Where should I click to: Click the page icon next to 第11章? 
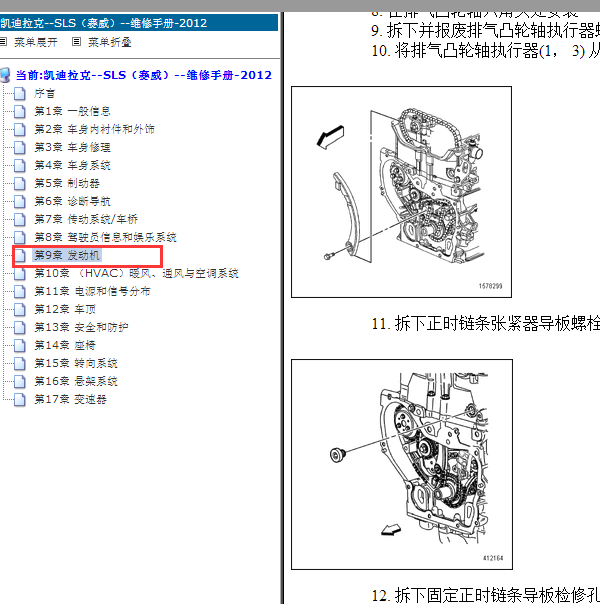[20, 292]
